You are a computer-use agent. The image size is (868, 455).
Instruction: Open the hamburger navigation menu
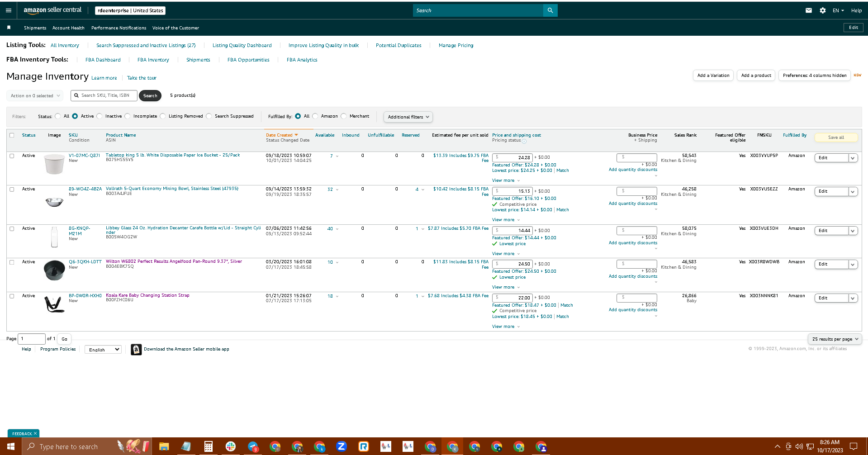point(9,10)
